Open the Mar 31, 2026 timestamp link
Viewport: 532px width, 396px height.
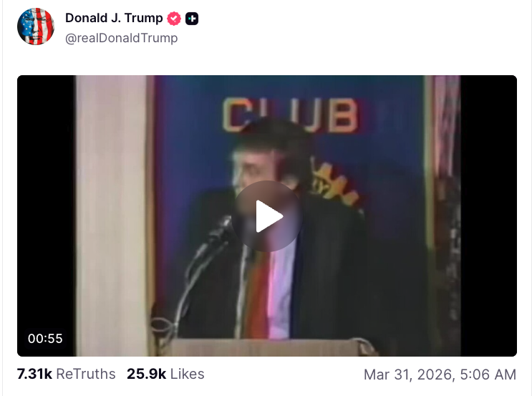440,375
